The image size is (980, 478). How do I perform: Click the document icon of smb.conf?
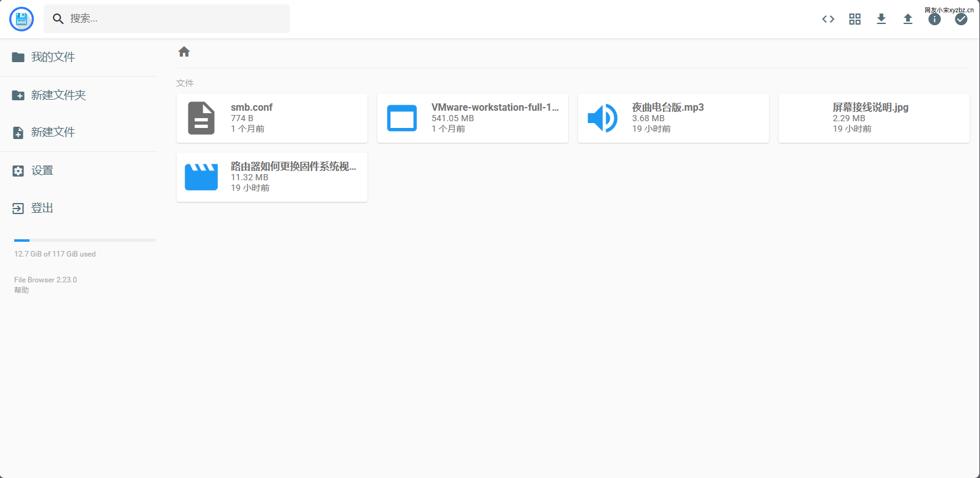click(201, 118)
